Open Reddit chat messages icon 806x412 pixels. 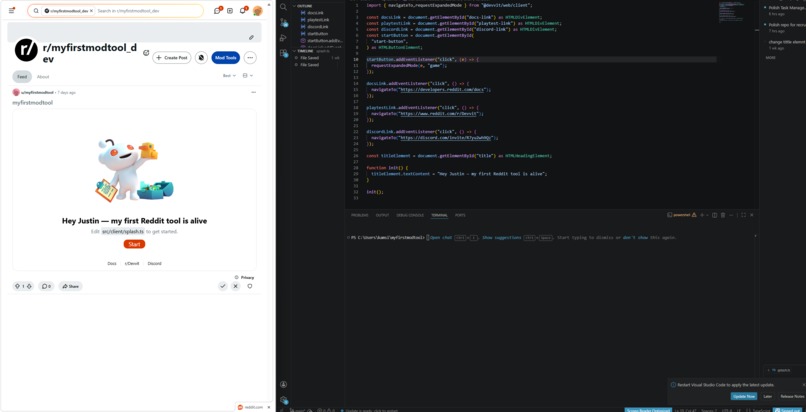coord(217,11)
